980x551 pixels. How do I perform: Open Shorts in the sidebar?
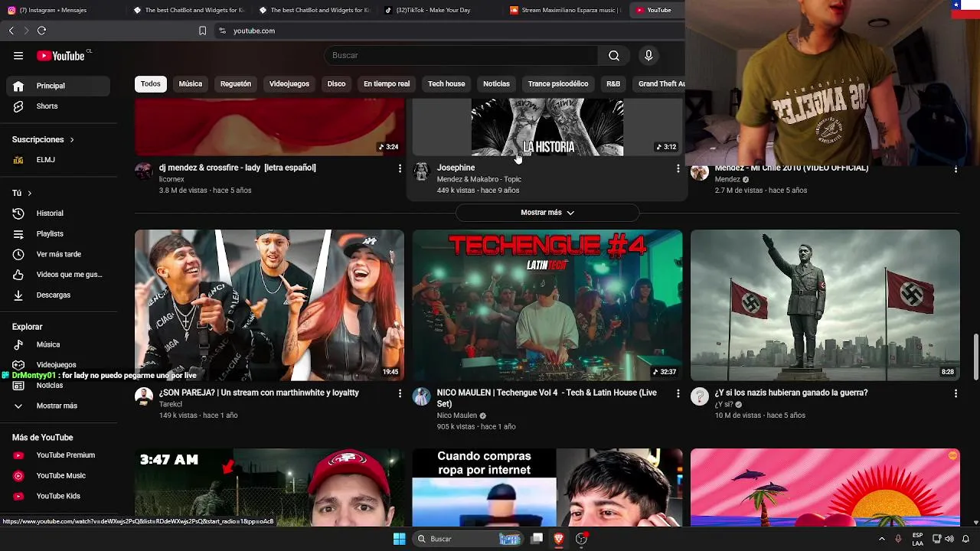pos(58,106)
